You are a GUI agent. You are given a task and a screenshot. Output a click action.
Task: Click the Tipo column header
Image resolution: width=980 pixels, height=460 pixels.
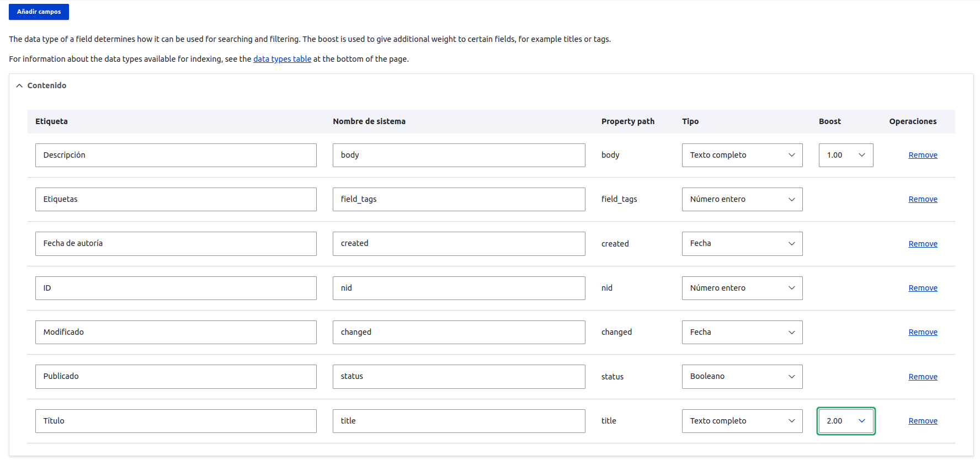[x=690, y=121]
